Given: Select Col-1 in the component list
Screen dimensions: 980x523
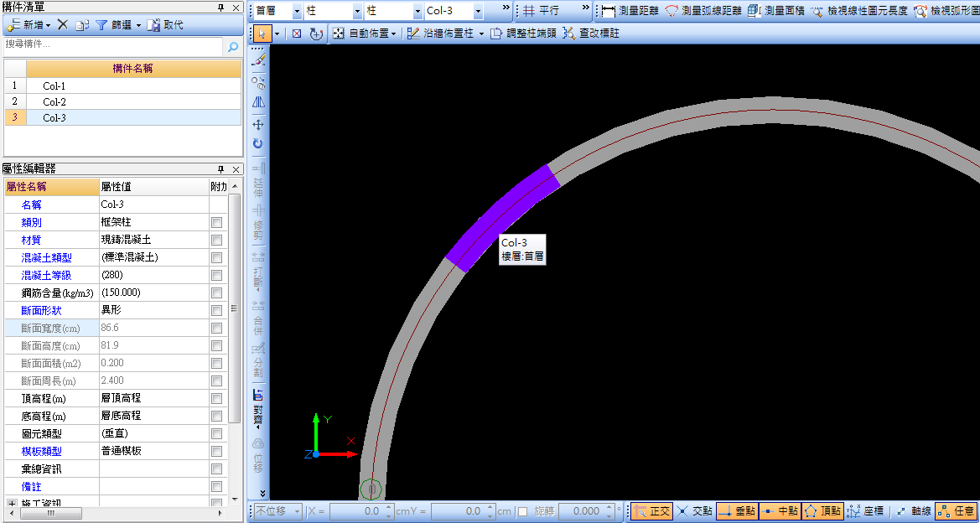Looking at the screenshot, I should tap(133, 85).
